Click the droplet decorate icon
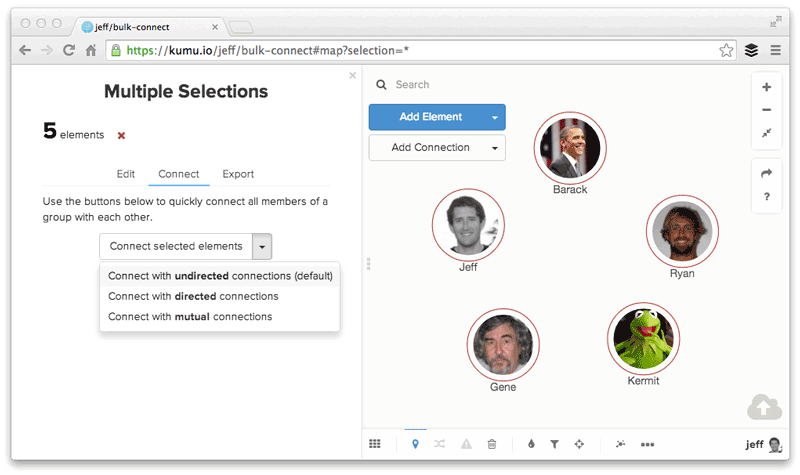 531,444
